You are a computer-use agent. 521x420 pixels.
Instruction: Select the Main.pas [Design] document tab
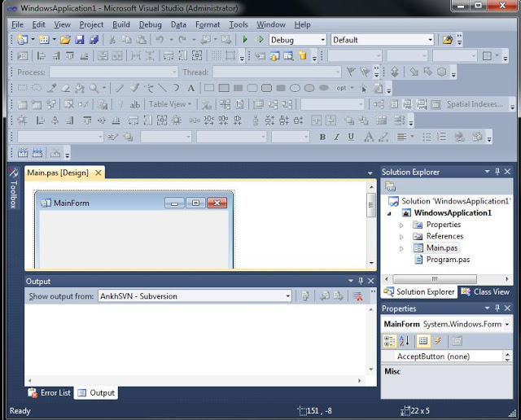click(x=58, y=173)
